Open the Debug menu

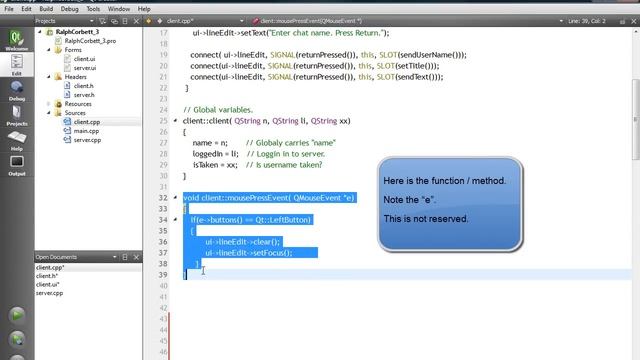[70, 9]
